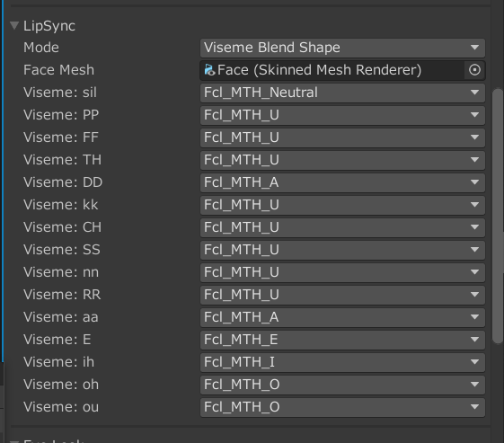Open the Mode Viseme Blend Shape dropdown
This screenshot has width=504, height=443.
point(342,48)
